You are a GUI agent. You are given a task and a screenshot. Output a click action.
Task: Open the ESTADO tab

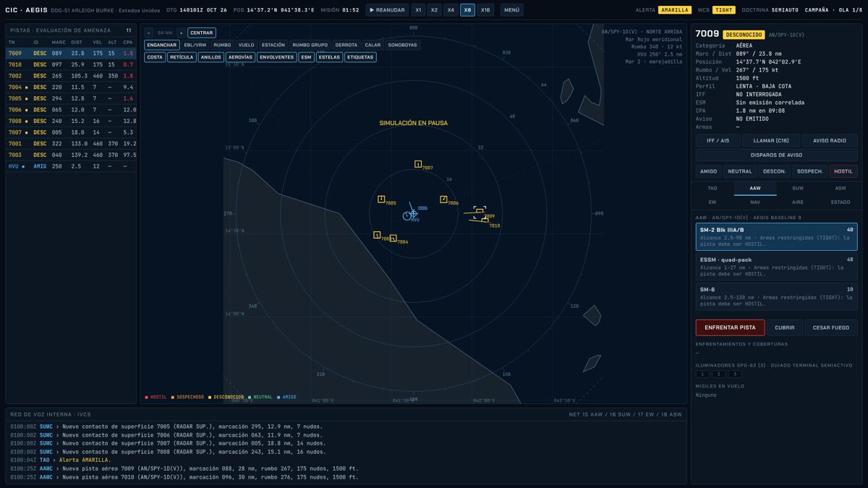point(841,202)
